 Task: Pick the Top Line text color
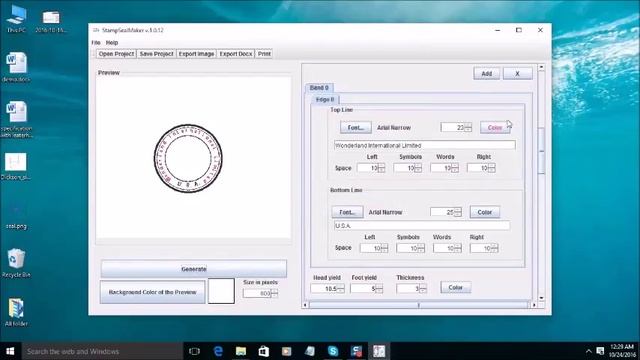point(495,128)
